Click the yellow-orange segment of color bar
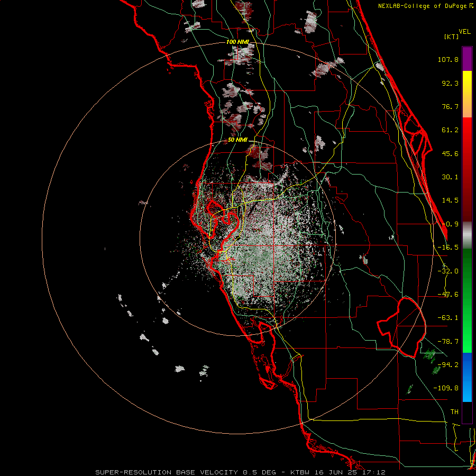 tap(467, 94)
